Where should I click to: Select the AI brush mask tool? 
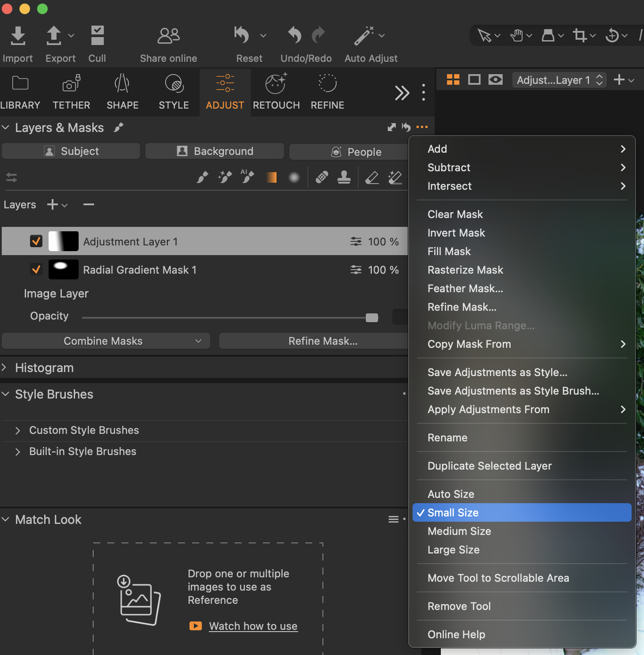click(247, 177)
